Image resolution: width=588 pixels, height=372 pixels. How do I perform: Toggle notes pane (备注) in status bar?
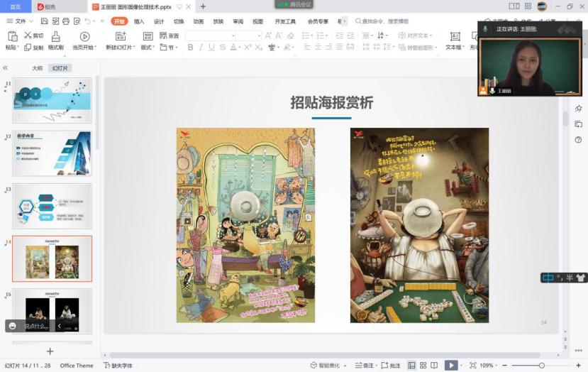click(x=364, y=365)
